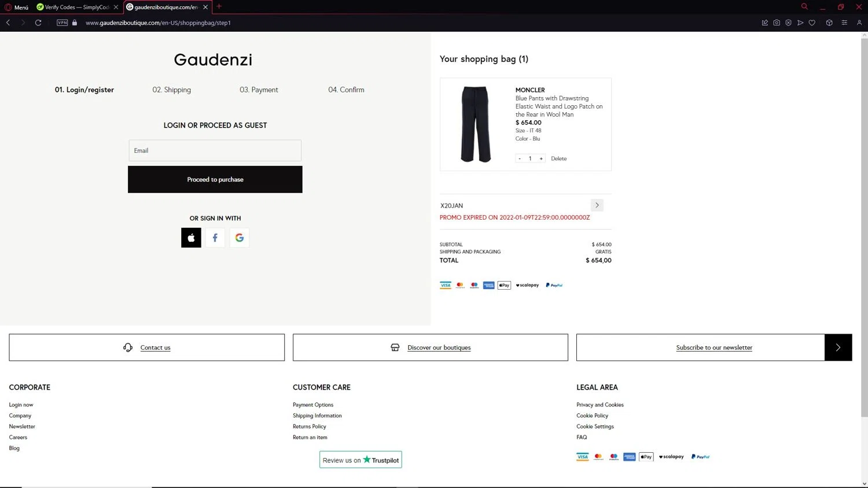
Task: Click the ad blocker shield icon
Action: point(788,23)
